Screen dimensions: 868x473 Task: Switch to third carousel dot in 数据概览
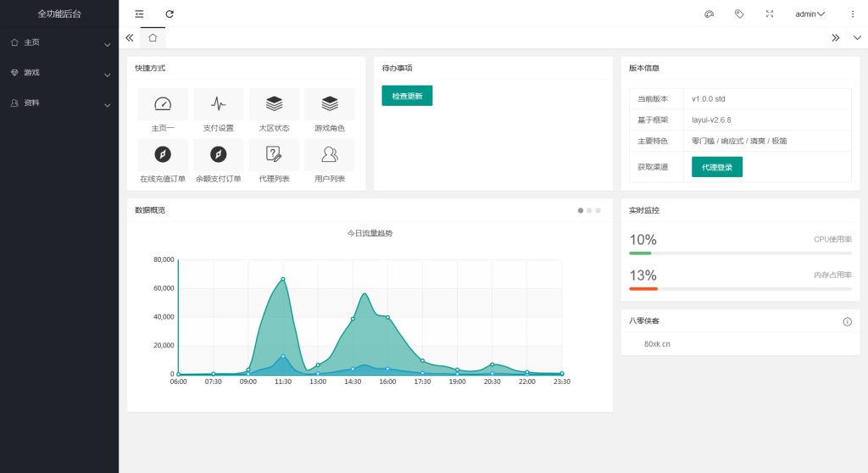click(x=598, y=210)
